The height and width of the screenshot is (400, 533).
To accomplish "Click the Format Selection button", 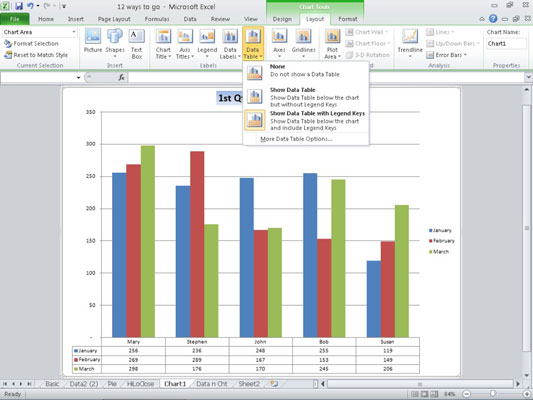I will point(31,44).
